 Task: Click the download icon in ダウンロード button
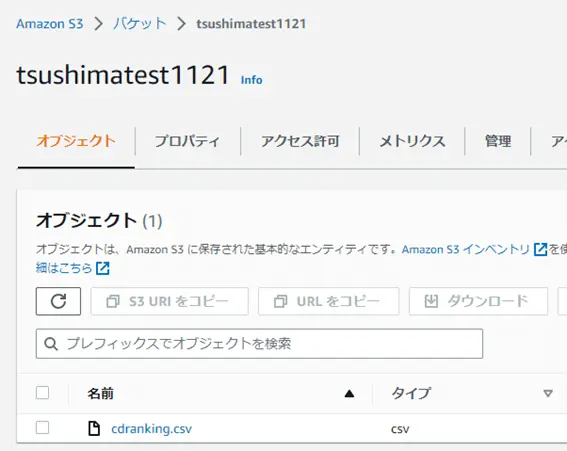431,301
